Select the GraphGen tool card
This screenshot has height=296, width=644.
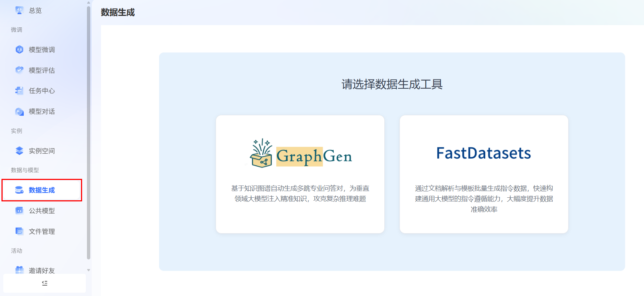(300, 174)
